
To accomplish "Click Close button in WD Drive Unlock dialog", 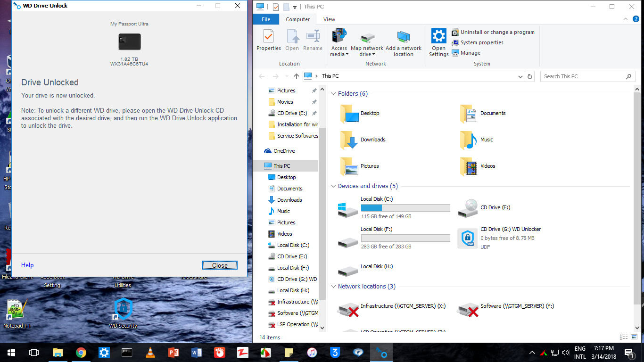I will pyautogui.click(x=220, y=265).
